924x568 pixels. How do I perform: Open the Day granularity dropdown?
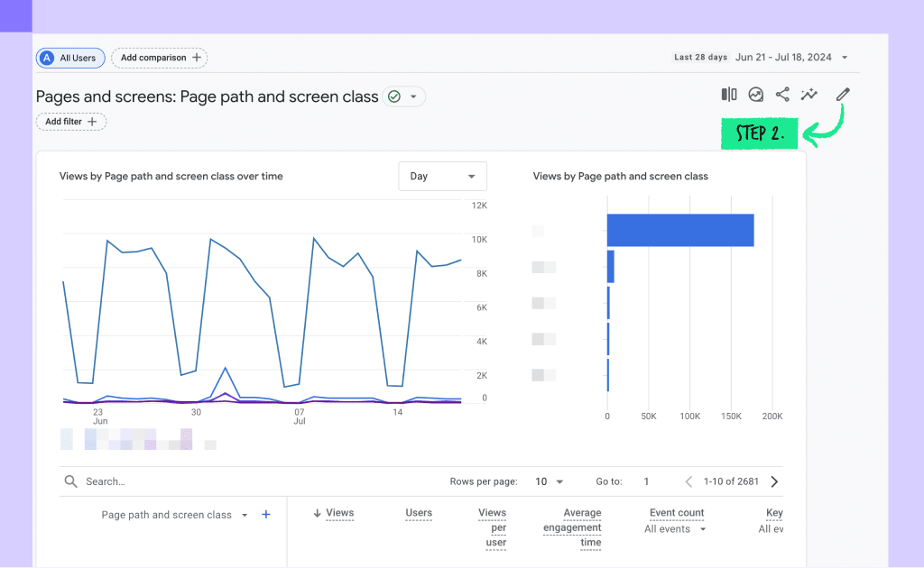(x=442, y=176)
